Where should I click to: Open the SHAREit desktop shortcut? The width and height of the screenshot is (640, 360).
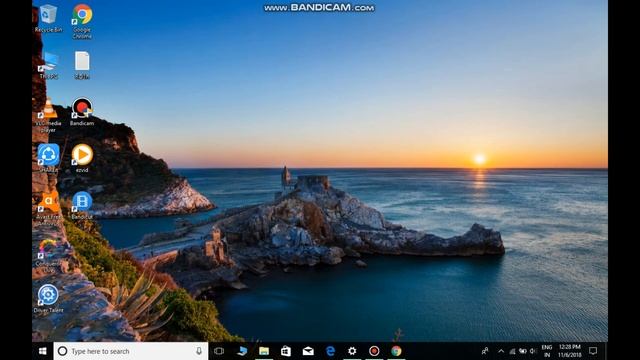pyautogui.click(x=49, y=158)
